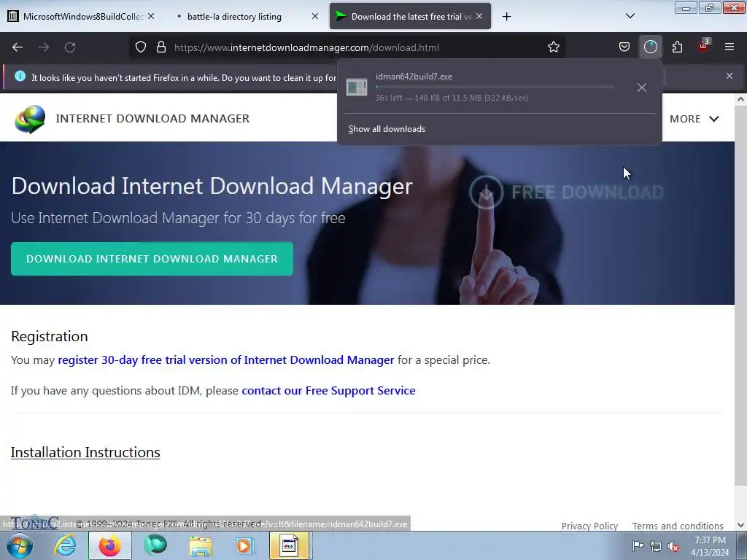The height and width of the screenshot is (560, 747).
Task: Click the Firefox taskbar icon
Action: click(x=109, y=545)
